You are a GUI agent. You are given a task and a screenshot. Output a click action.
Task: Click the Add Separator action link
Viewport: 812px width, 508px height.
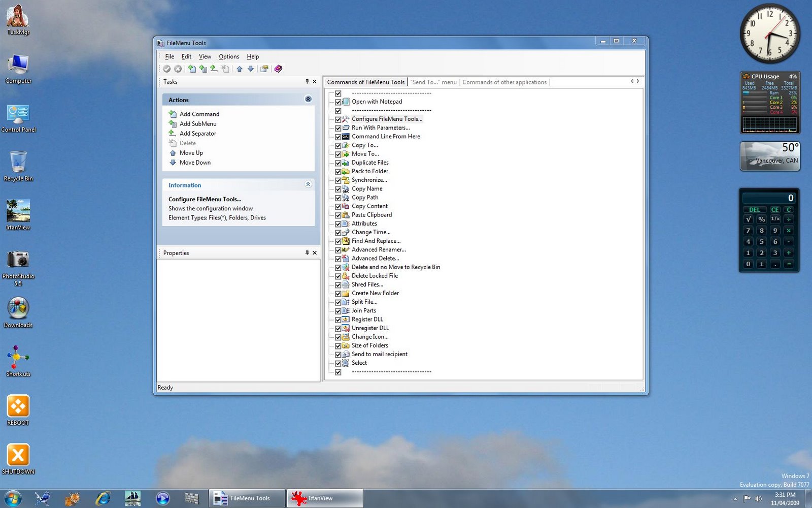[198, 133]
